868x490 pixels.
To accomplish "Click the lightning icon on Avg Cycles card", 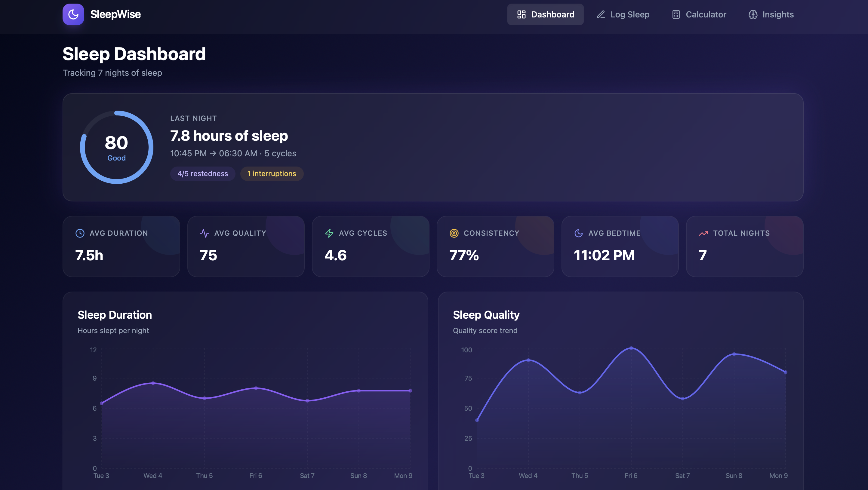I will tap(329, 233).
